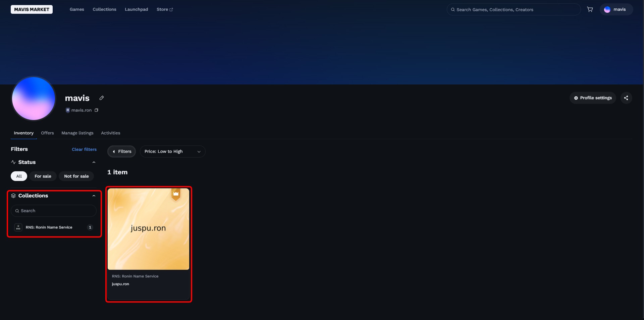Click RNS: Ronin Name Service label on card
644x320 pixels.
tap(135, 276)
